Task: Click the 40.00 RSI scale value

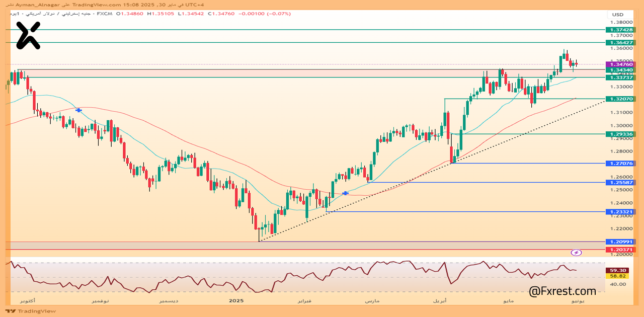Action: 617,284
